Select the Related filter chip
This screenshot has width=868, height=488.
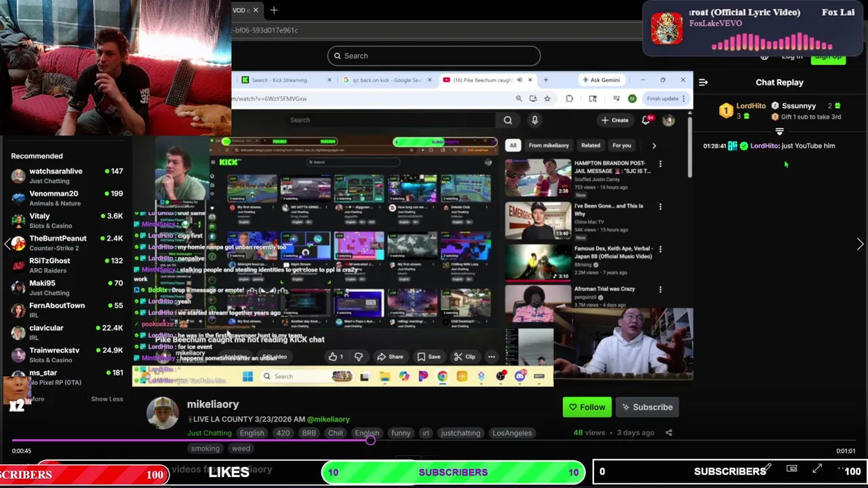click(x=591, y=145)
